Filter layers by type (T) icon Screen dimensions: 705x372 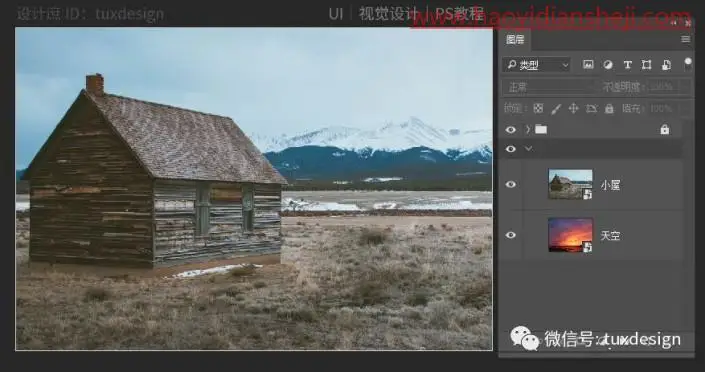[627, 65]
